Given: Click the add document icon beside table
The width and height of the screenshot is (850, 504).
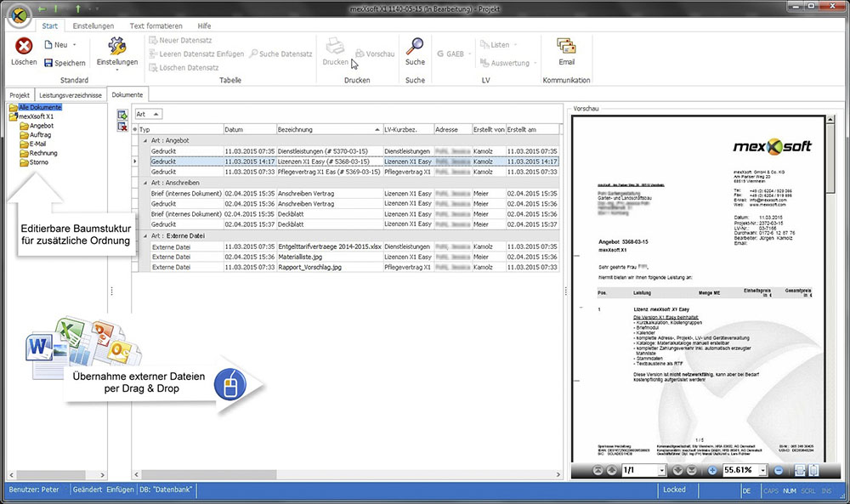Looking at the screenshot, I should pyautogui.click(x=122, y=115).
